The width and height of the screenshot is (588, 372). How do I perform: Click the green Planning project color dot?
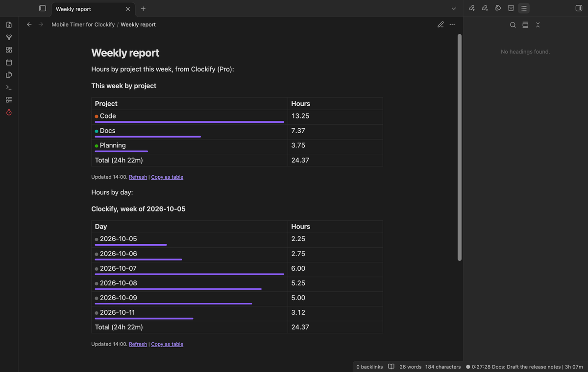click(x=97, y=146)
